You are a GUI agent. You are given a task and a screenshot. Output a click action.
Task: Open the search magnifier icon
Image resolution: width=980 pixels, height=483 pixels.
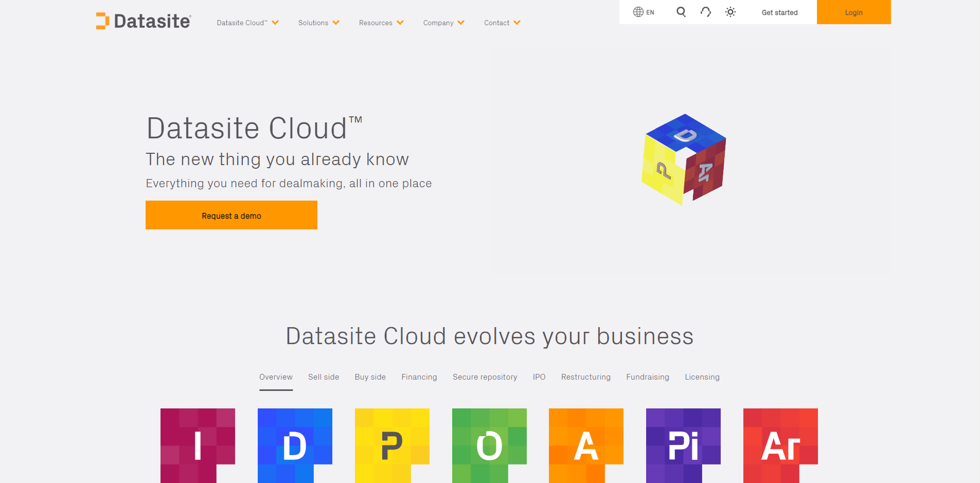tap(681, 12)
